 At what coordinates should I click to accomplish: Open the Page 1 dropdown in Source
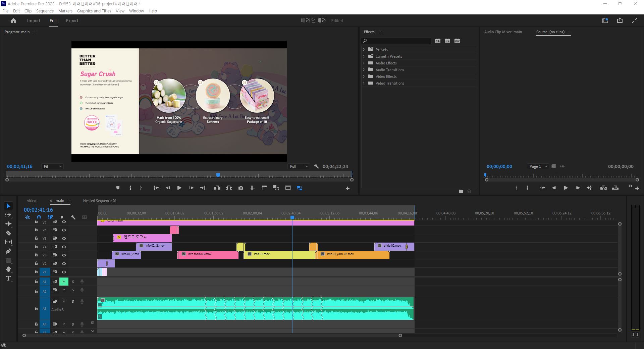[x=538, y=166]
